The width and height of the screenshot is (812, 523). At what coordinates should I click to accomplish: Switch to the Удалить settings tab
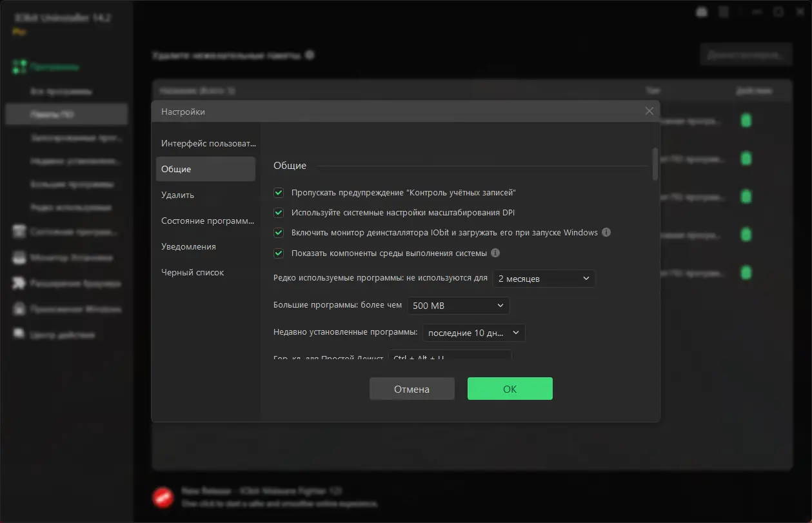tap(179, 194)
